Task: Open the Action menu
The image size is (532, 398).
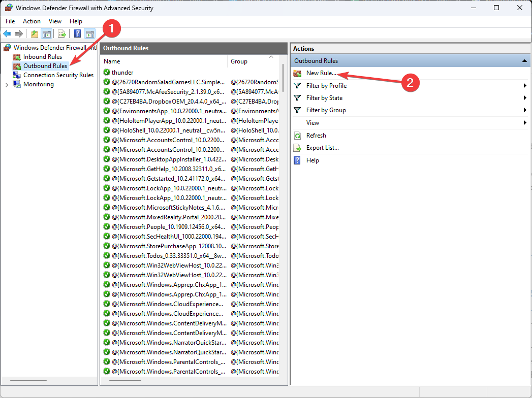Action: tap(32, 21)
